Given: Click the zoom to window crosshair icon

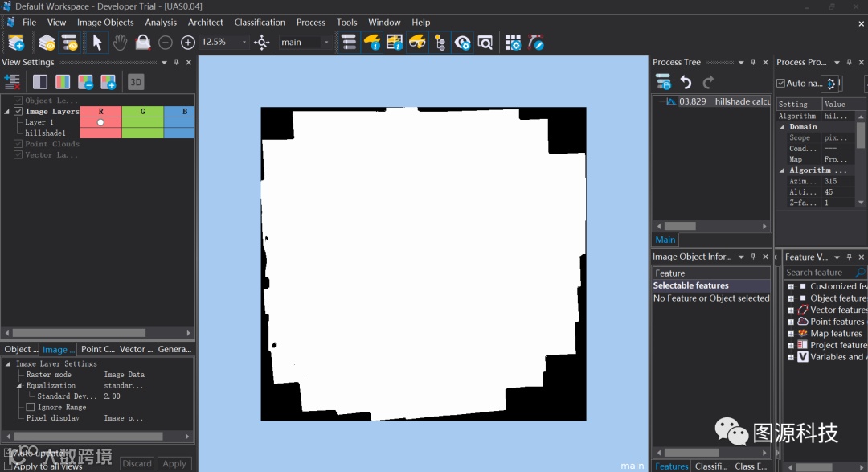Looking at the screenshot, I should pyautogui.click(x=262, y=42).
